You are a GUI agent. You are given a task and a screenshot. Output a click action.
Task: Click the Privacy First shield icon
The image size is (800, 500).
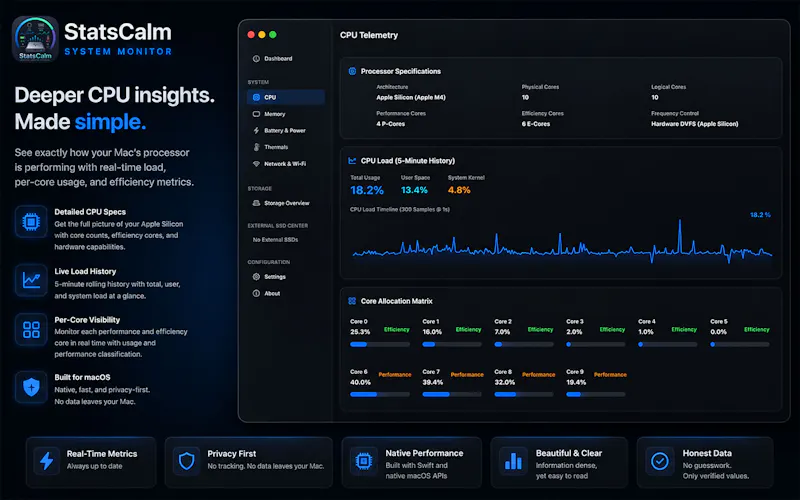coord(186,461)
